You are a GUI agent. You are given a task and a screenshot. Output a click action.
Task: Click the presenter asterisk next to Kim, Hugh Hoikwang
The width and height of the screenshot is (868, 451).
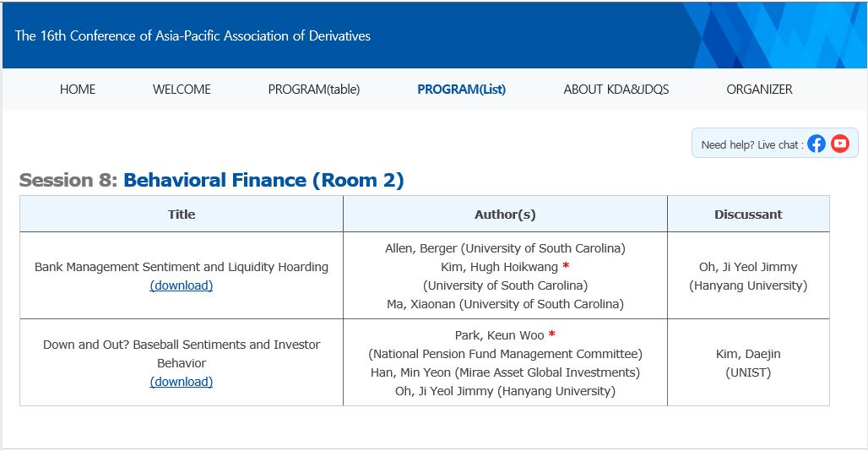coord(566,266)
